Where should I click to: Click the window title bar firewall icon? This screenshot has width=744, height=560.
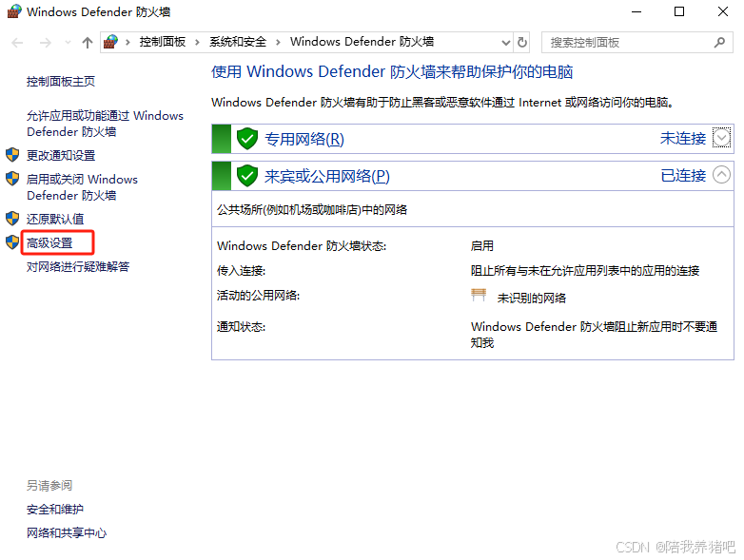[x=13, y=11]
